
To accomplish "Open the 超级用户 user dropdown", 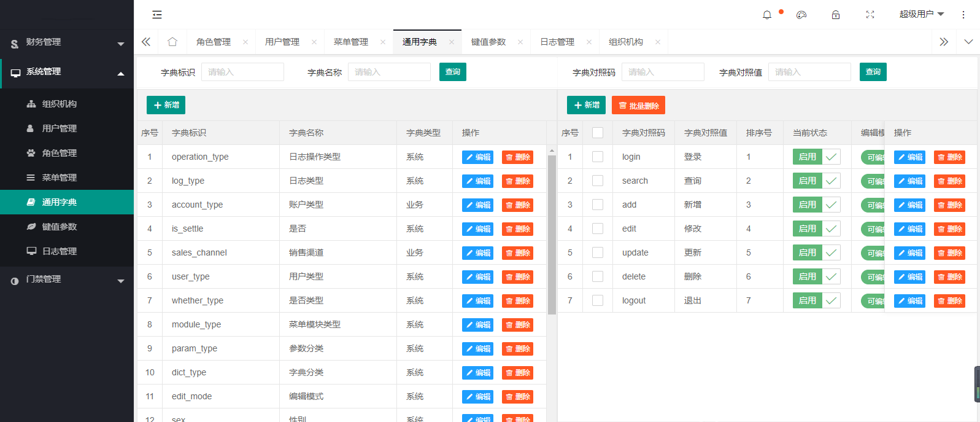I will (921, 14).
